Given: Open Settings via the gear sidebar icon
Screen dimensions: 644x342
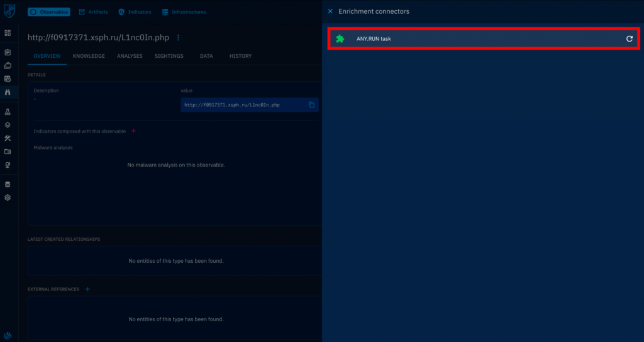Looking at the screenshot, I should click(x=8, y=197).
